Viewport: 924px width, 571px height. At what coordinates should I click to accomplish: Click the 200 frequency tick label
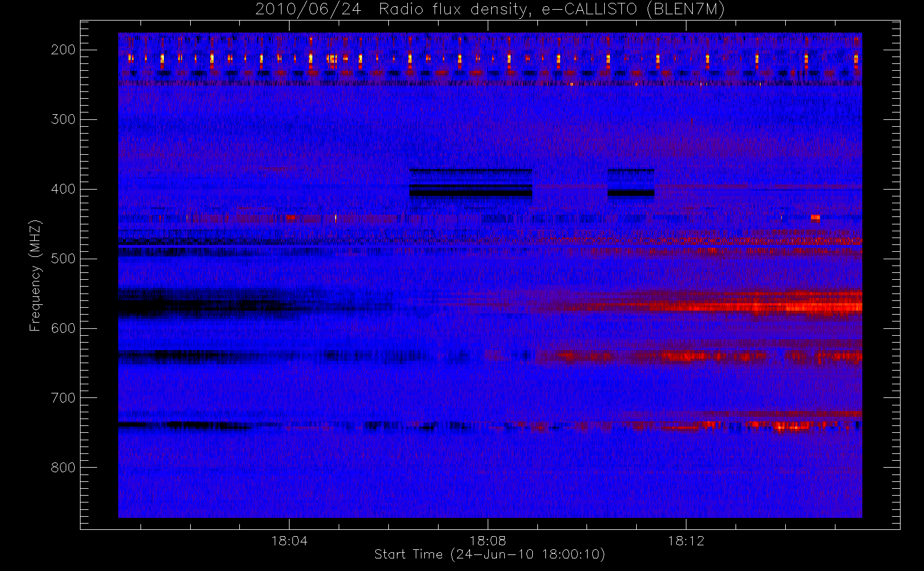click(63, 50)
